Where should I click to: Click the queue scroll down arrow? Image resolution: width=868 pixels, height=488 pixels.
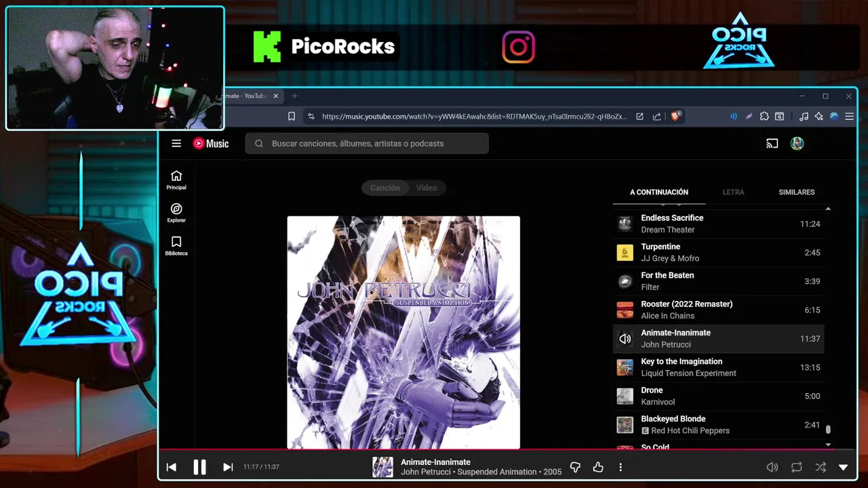828,445
